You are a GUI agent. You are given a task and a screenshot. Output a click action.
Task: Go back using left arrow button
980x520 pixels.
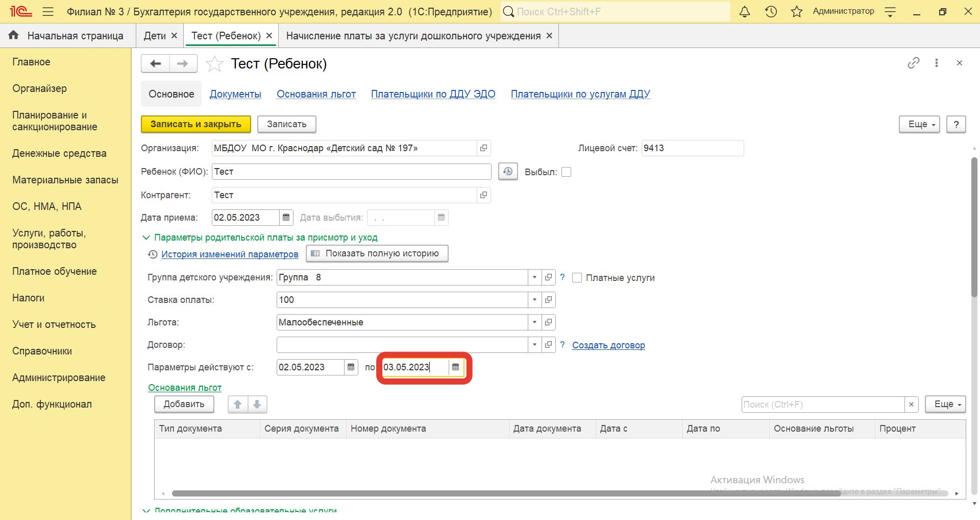click(156, 64)
